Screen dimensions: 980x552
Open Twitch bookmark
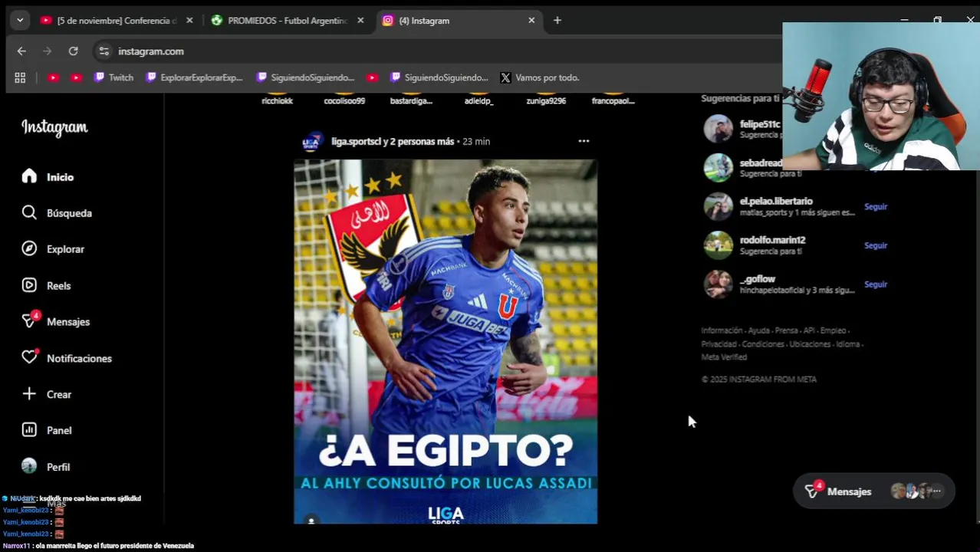[x=114, y=77]
